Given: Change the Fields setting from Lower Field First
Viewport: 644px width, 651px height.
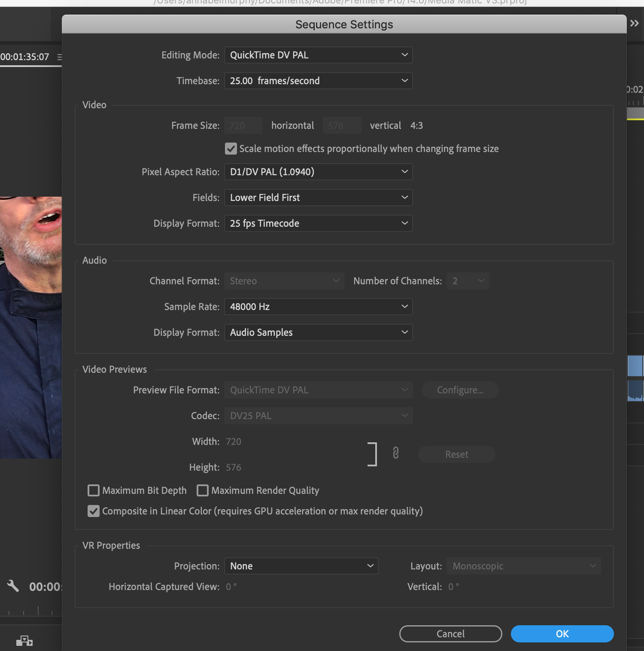Looking at the screenshot, I should click(318, 198).
